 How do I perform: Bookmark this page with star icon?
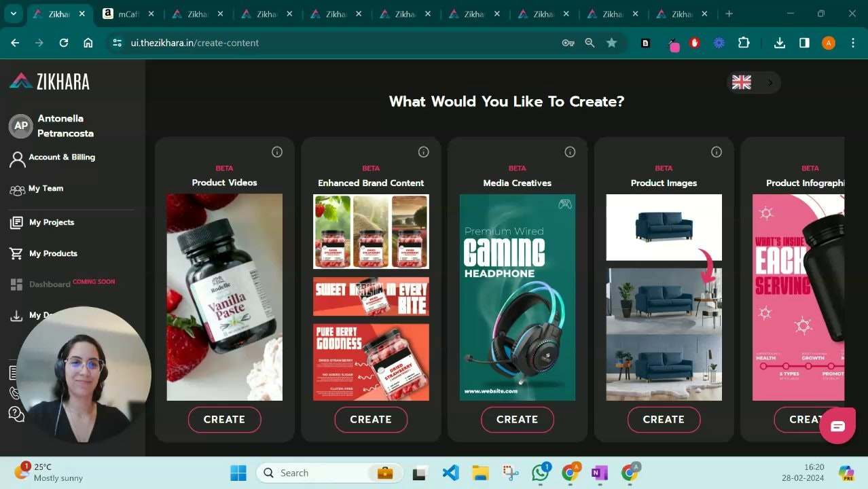[x=611, y=43]
